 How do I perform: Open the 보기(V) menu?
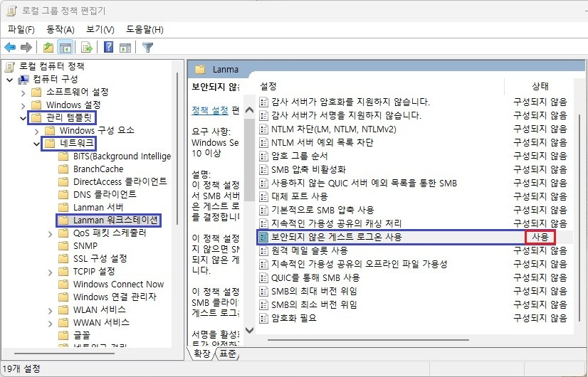click(100, 30)
